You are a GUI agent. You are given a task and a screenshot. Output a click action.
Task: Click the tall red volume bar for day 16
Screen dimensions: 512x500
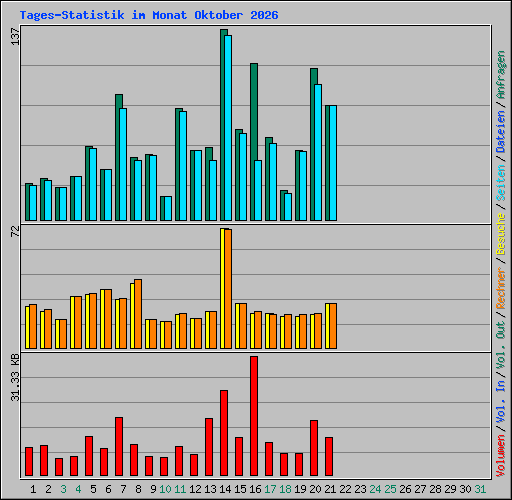254,416
